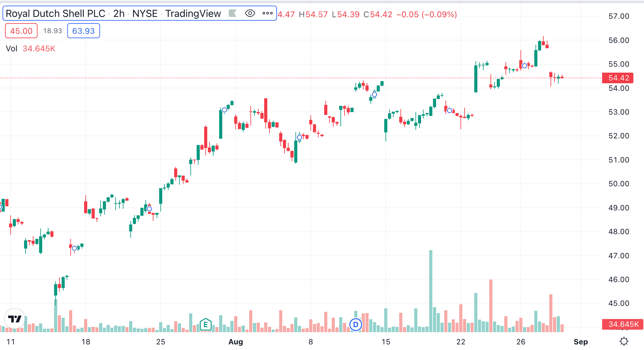Click the 57.00 price scale label

619,16
